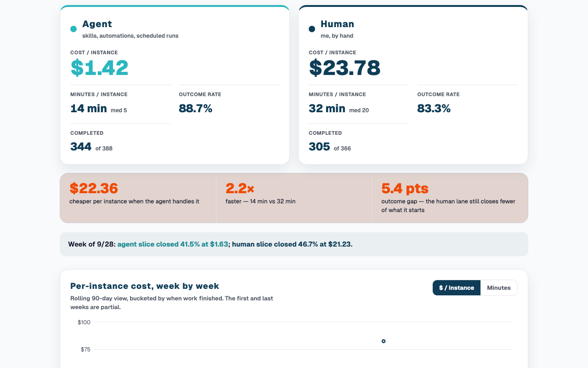Click the $75 axis label
This screenshot has height=368, width=588.
click(x=85, y=350)
